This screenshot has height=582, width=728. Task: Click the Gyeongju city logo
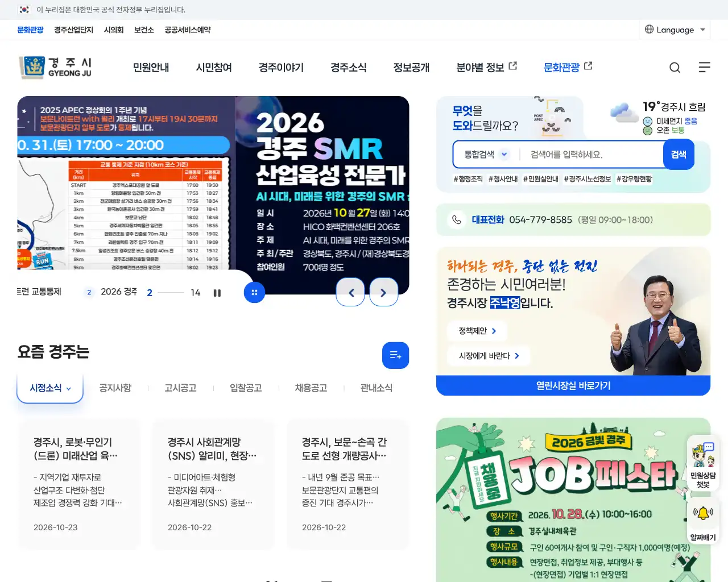(55, 67)
